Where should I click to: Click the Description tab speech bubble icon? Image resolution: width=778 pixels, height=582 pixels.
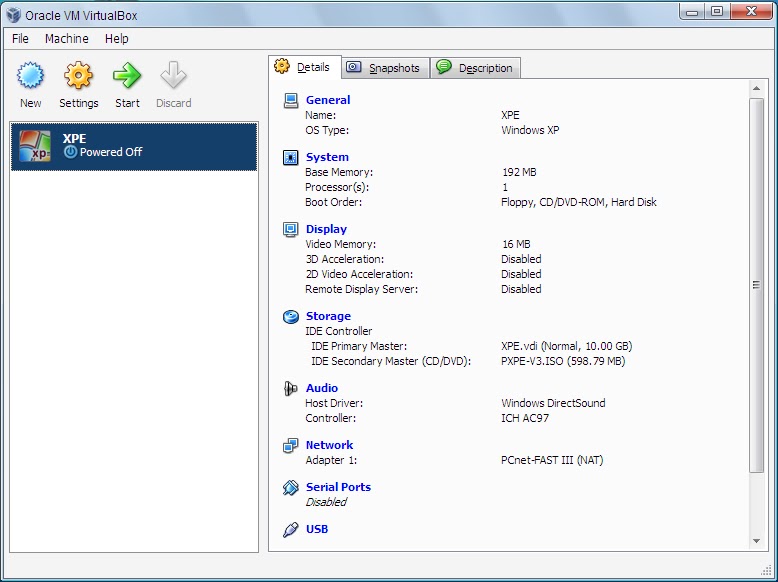pyautogui.click(x=444, y=66)
